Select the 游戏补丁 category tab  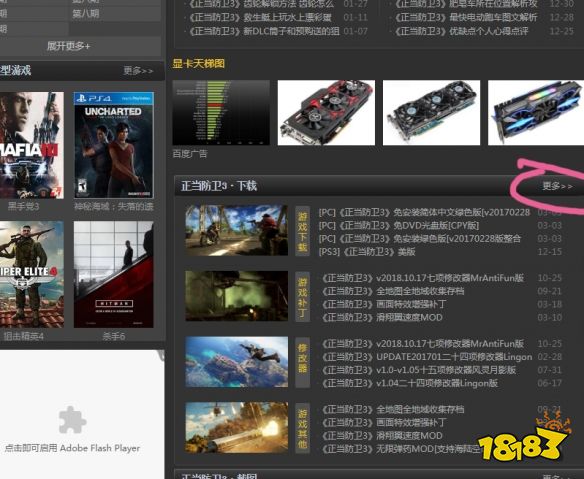[x=302, y=296]
